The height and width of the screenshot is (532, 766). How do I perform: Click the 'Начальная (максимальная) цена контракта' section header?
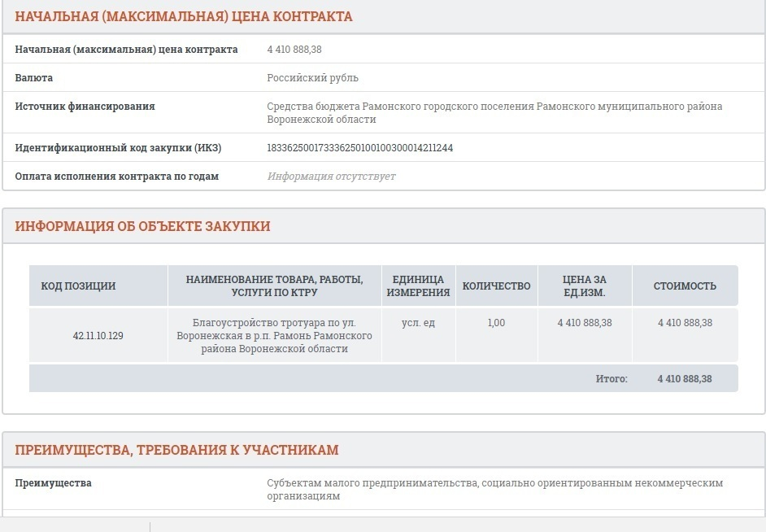(184, 17)
